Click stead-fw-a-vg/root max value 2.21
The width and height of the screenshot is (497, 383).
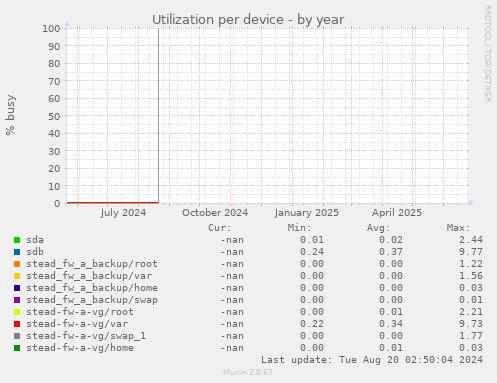pyautogui.click(x=471, y=312)
